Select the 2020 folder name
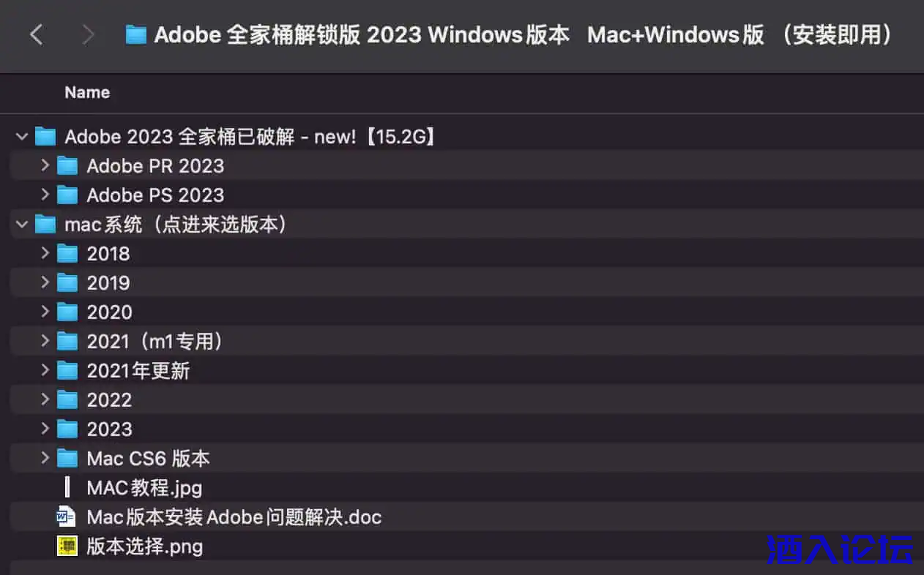 coord(109,312)
